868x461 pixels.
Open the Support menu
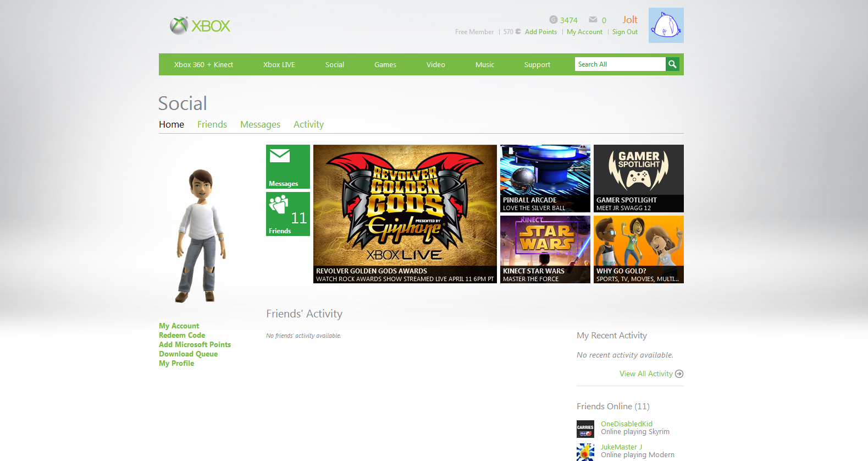point(537,64)
